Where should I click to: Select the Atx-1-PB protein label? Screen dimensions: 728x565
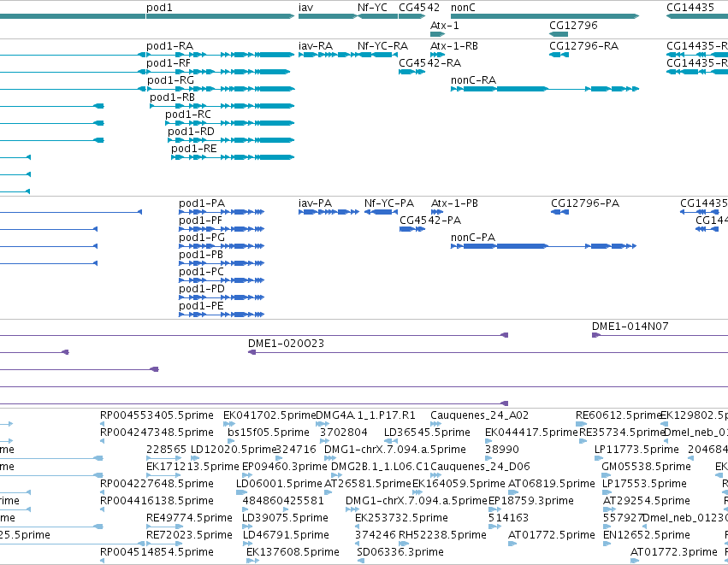coord(454,203)
